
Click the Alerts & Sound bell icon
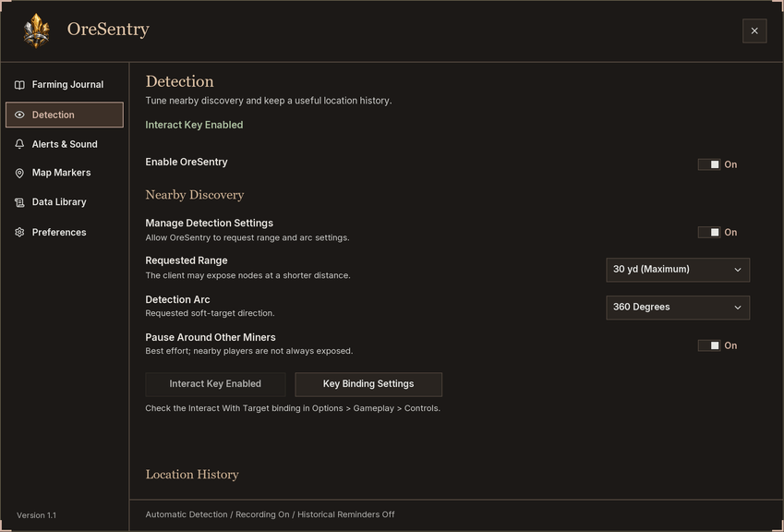(x=19, y=144)
